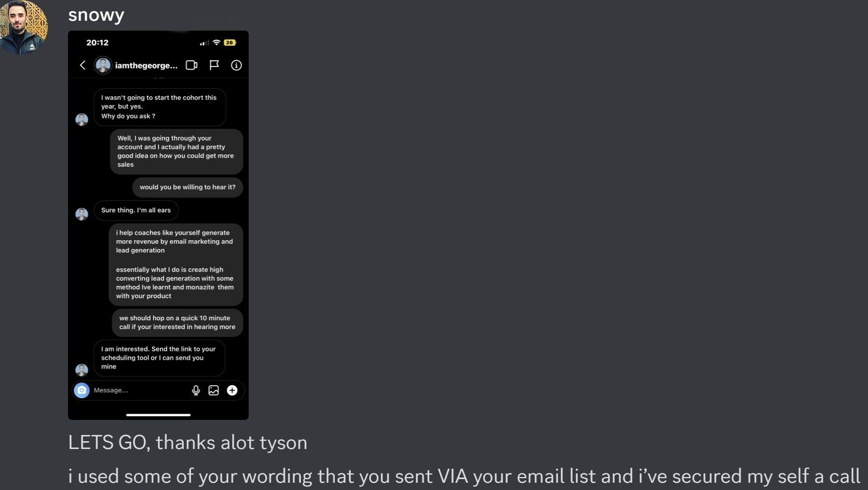Tap the 'I am interested' reply bubble
Viewport: 868px width, 490px height.
[x=159, y=358]
